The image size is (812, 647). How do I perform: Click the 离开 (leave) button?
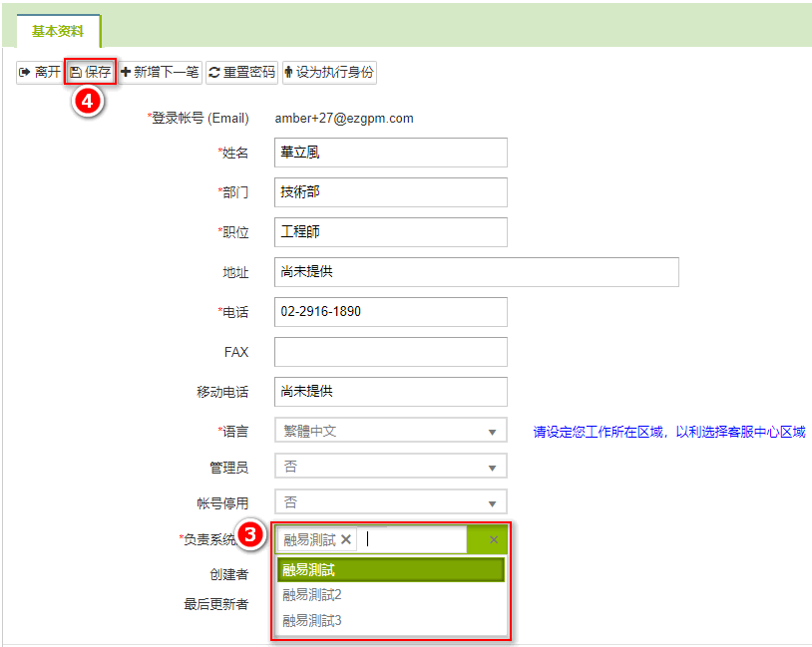[x=39, y=73]
